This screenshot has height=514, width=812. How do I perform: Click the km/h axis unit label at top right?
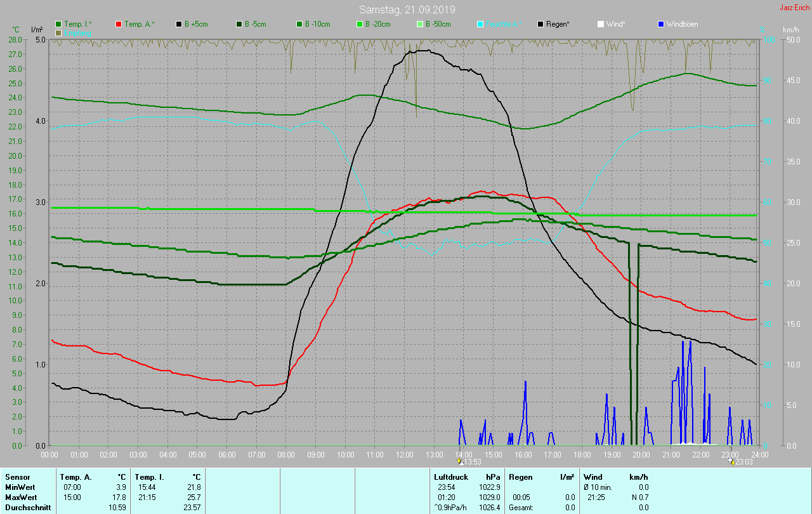[x=790, y=30]
